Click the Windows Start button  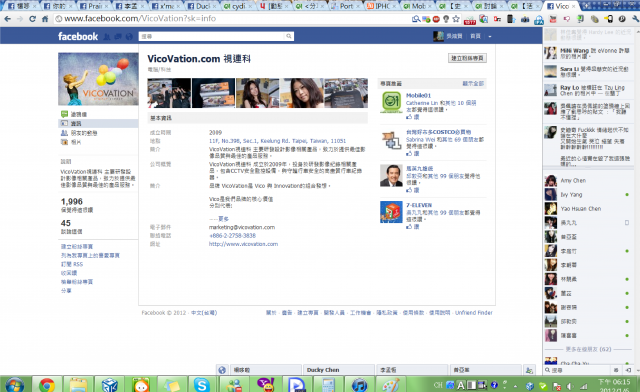point(15,385)
